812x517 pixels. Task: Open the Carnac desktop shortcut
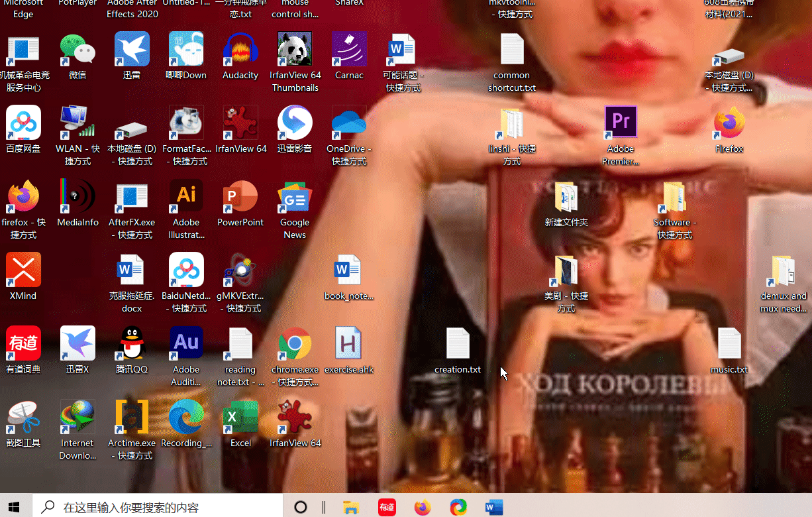[x=349, y=50]
